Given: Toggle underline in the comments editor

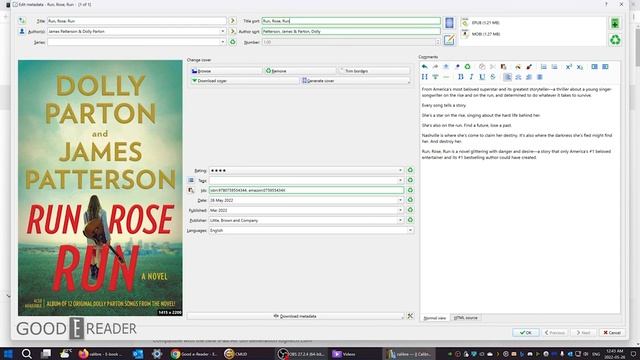Looking at the screenshot, I should (x=482, y=77).
